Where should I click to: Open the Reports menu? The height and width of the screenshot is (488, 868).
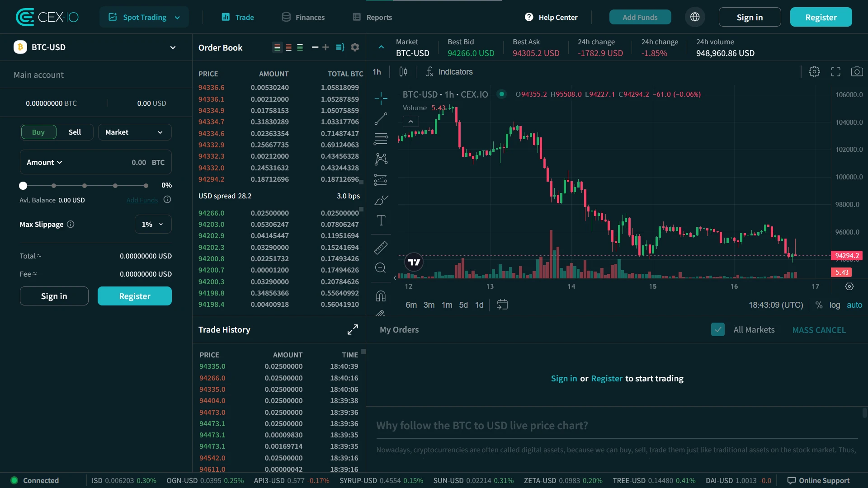tap(372, 17)
